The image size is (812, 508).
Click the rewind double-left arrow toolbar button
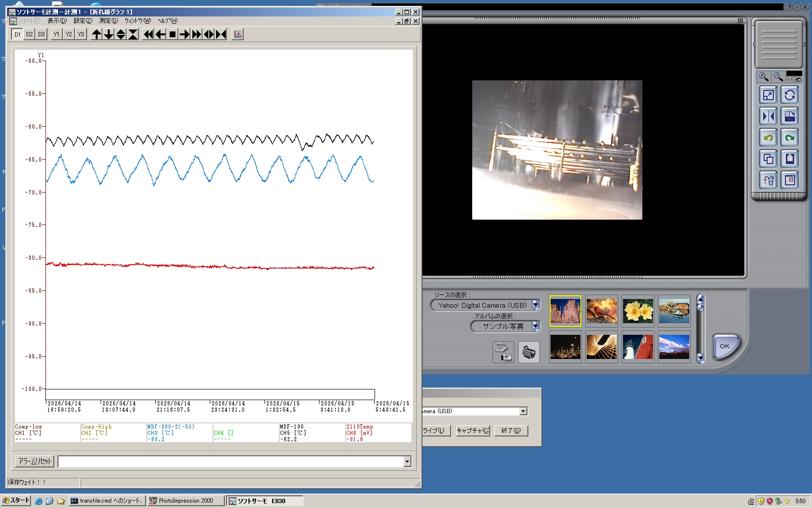pos(148,34)
